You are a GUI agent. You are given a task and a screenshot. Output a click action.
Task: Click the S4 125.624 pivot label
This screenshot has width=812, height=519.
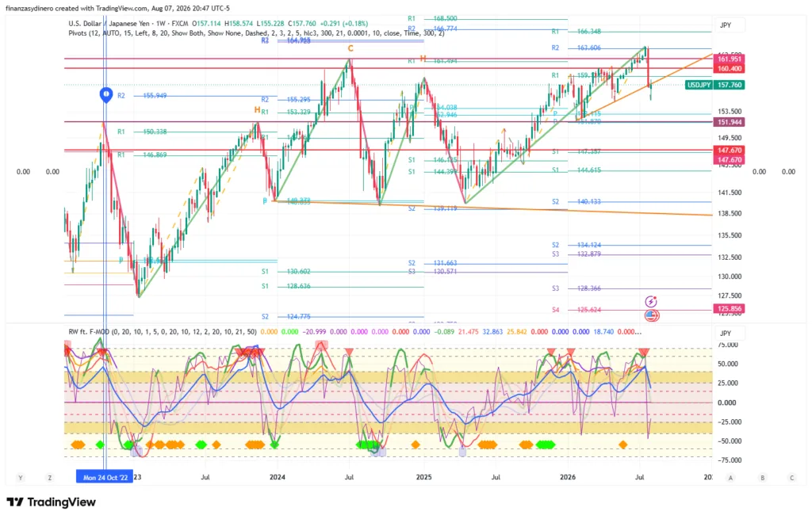coord(576,310)
